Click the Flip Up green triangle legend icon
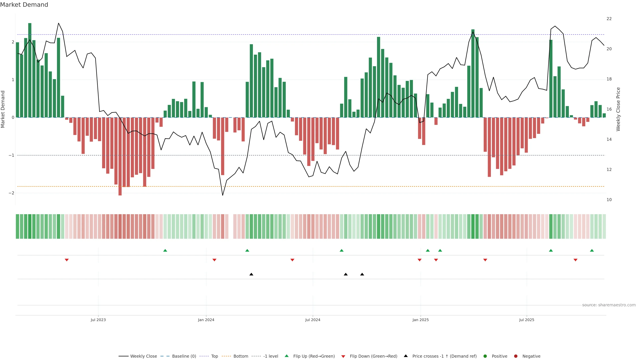 286,356
